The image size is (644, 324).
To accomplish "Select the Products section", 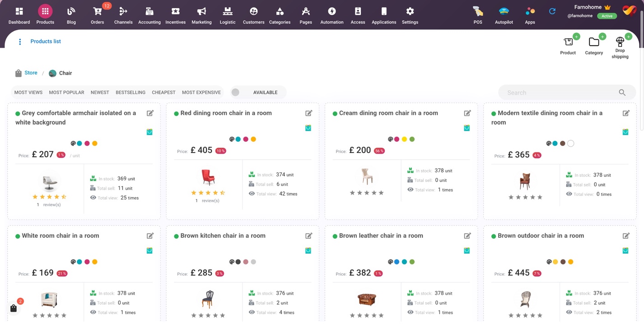I will coord(45,15).
